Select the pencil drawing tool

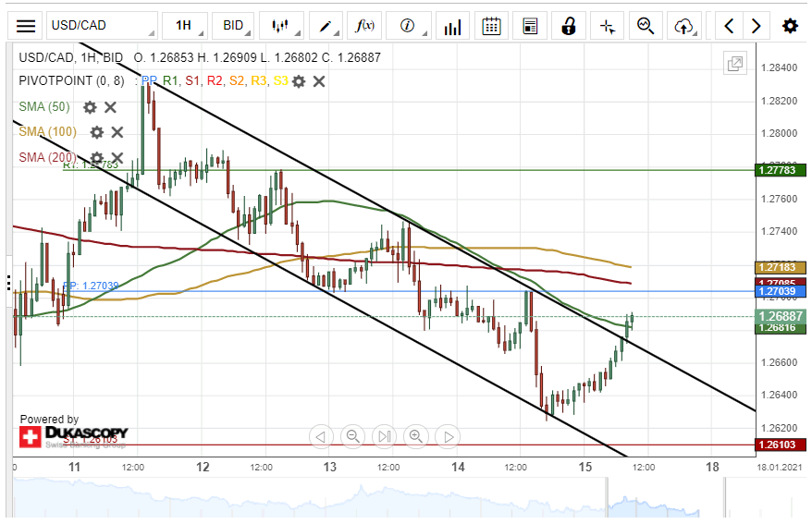[x=326, y=26]
